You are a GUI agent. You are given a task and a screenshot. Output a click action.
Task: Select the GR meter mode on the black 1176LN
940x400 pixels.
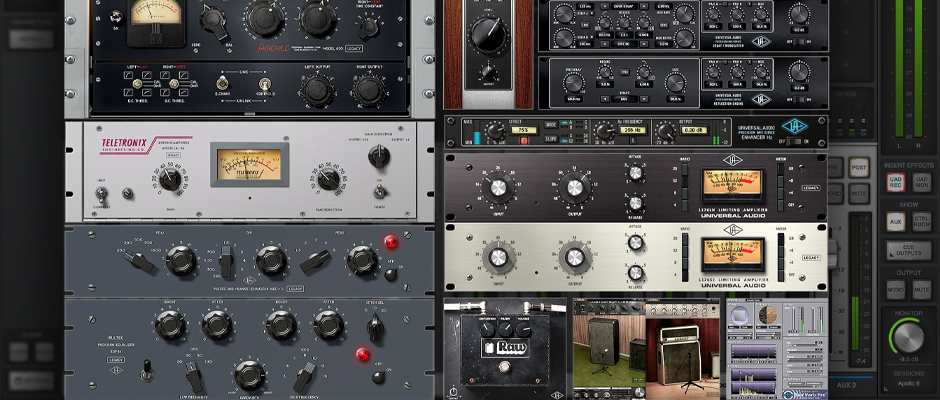coord(779,169)
